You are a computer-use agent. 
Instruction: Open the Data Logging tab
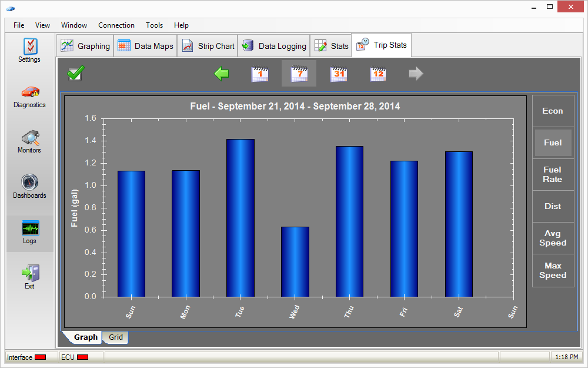tap(274, 46)
